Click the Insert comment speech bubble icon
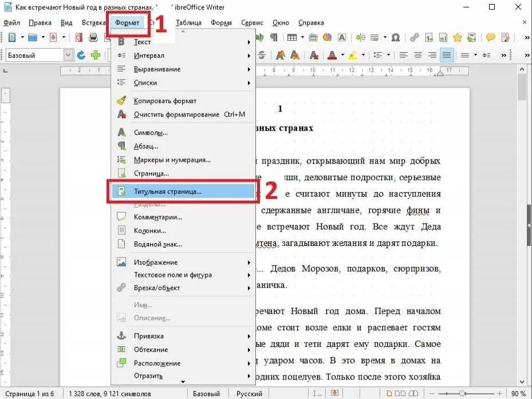 click(490, 37)
